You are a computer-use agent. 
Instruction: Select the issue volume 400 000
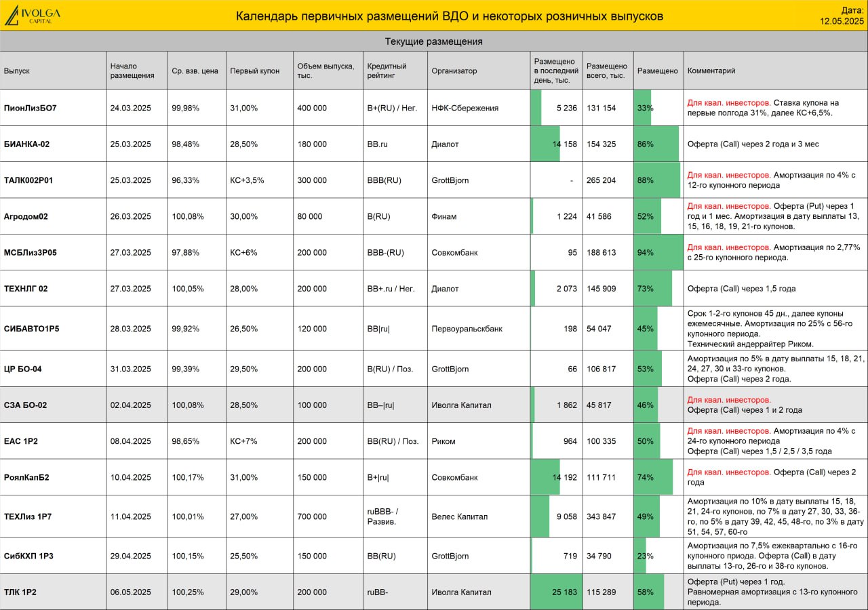coord(312,108)
